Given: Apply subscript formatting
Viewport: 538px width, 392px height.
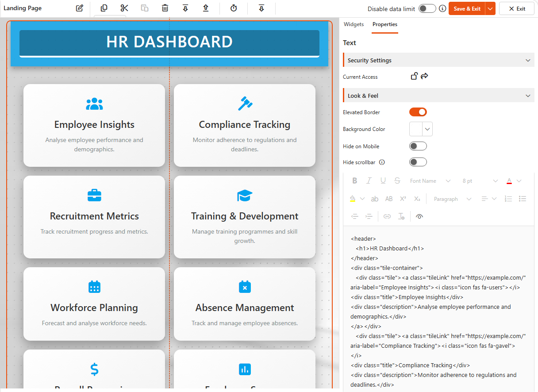Looking at the screenshot, I should tap(417, 199).
